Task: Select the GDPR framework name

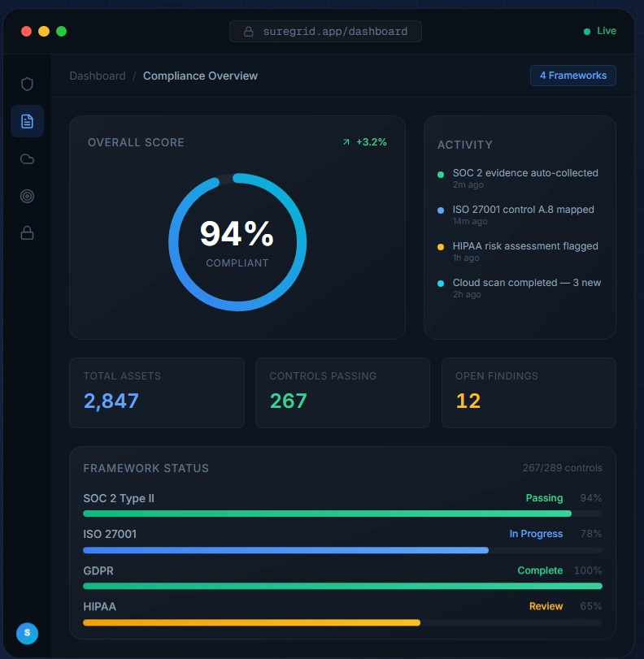Action: (98, 570)
